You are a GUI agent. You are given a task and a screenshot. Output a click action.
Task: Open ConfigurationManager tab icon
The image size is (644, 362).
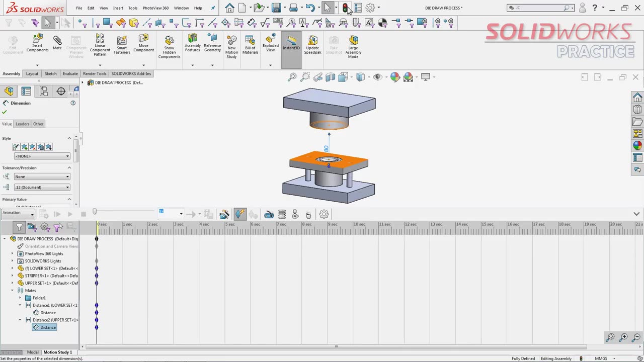click(x=44, y=91)
